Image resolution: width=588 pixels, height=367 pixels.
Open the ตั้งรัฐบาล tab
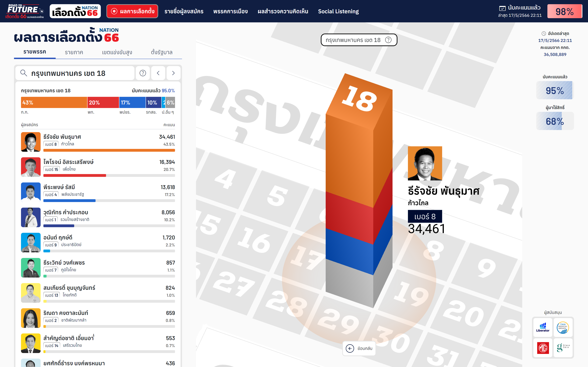pos(162,52)
